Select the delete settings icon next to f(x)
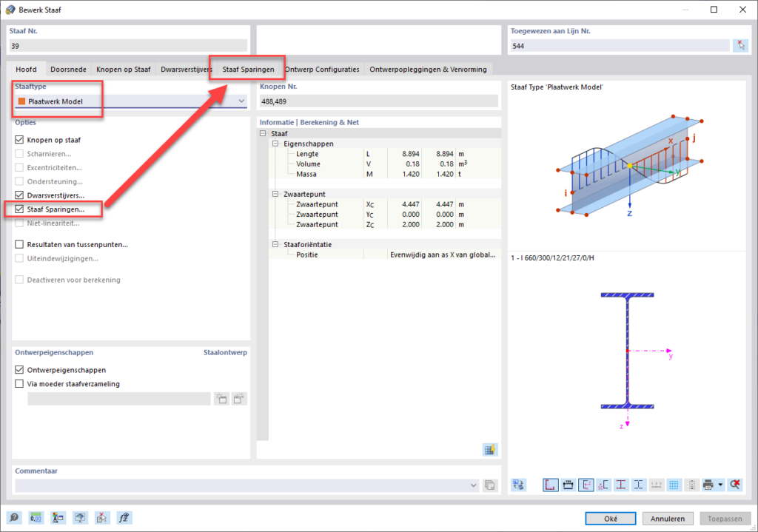Screen dimensions: 758x532 click(101, 518)
